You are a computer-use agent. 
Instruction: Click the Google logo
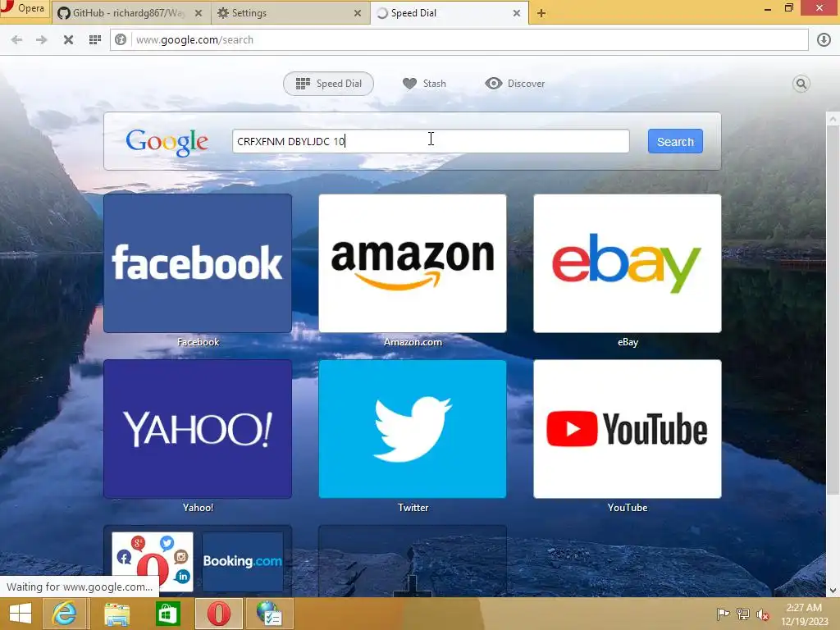point(167,142)
